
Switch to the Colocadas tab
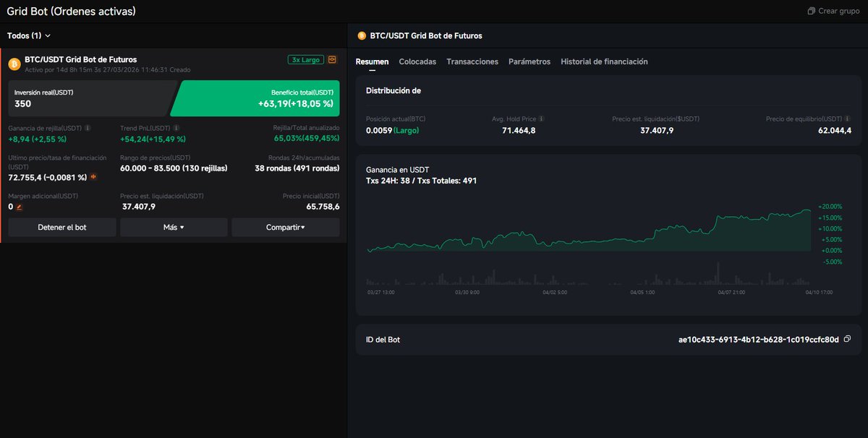pos(417,62)
